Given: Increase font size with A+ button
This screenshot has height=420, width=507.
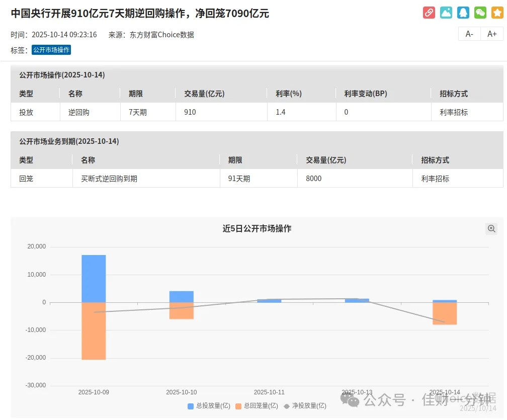Looking at the screenshot, I should point(492,34).
